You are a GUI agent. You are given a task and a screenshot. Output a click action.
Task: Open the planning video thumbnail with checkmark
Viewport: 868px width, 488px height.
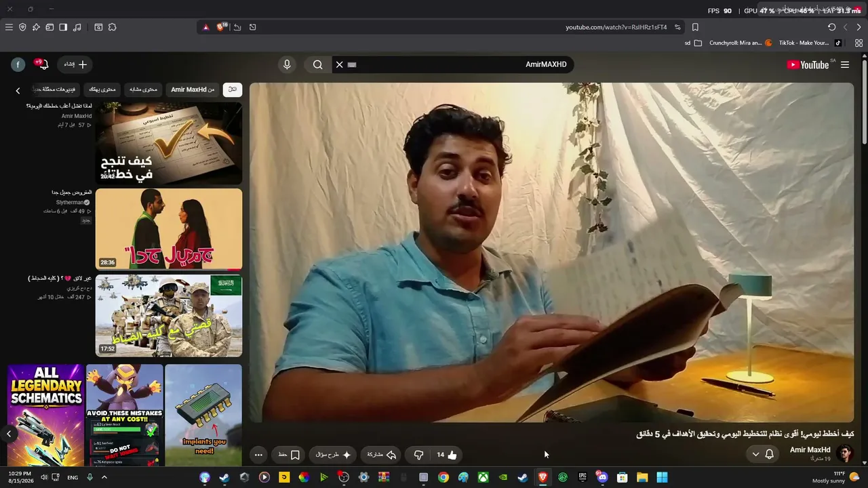pos(169,143)
